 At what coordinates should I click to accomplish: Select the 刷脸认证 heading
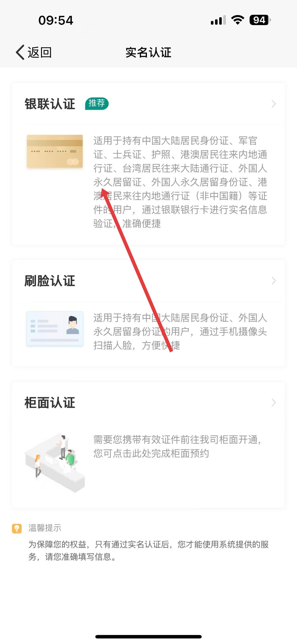pyautogui.click(x=50, y=281)
